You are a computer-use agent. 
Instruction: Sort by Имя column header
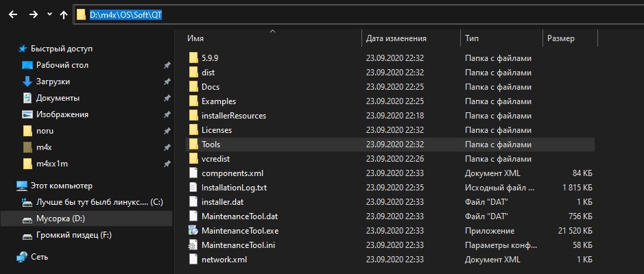coord(195,38)
